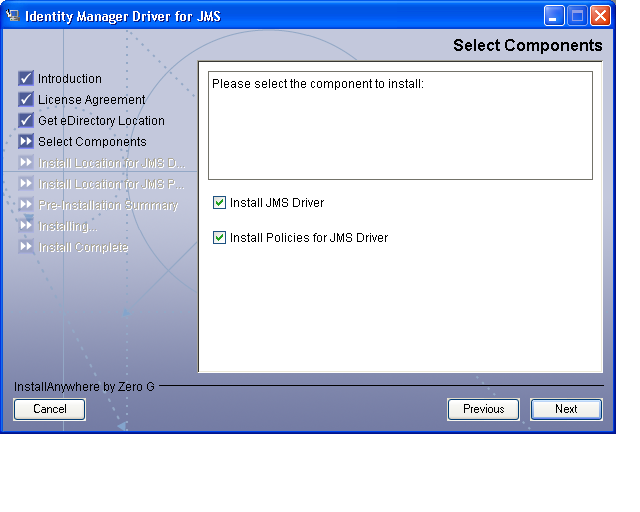
Task: Click the InstallAnywhere by Zero G text
Action: (84, 386)
